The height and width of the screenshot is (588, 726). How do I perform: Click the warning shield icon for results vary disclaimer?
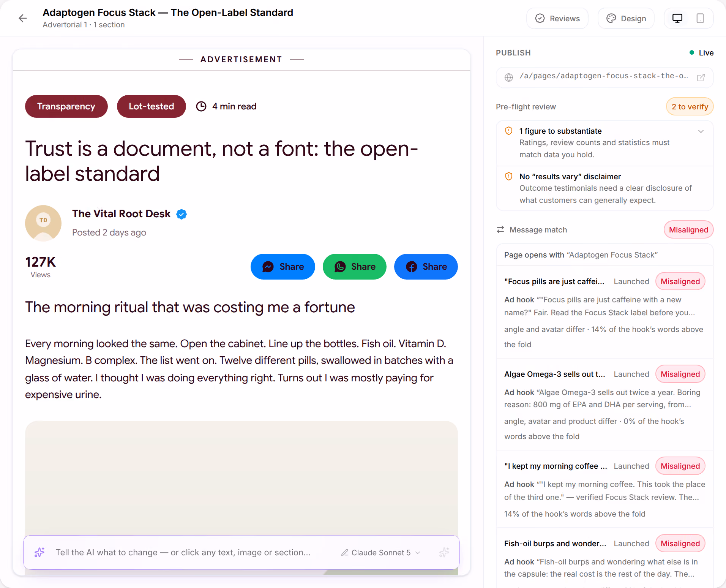coord(509,177)
